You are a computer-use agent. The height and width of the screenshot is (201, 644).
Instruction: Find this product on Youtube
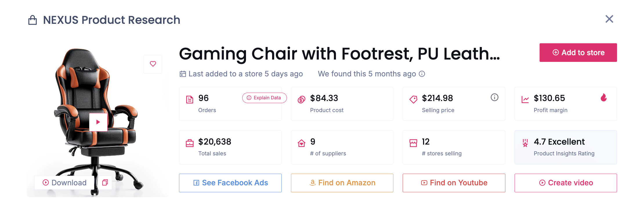pos(454,183)
